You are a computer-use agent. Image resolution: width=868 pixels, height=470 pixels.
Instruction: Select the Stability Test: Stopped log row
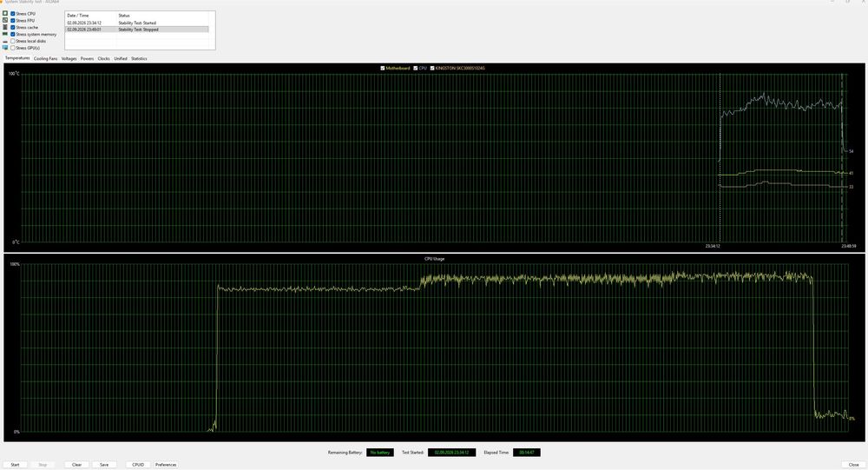[137, 30]
